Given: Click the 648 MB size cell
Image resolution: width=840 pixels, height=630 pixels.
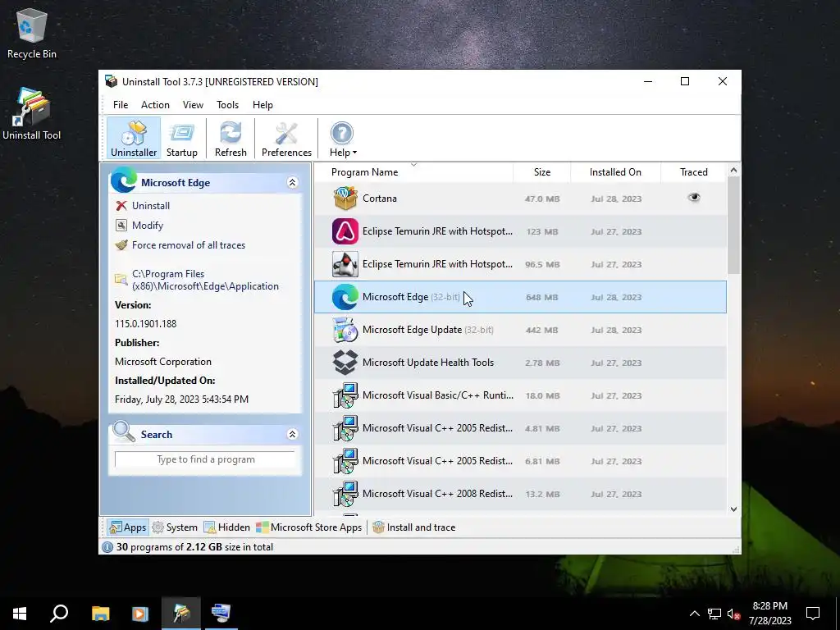Looking at the screenshot, I should coord(541,297).
